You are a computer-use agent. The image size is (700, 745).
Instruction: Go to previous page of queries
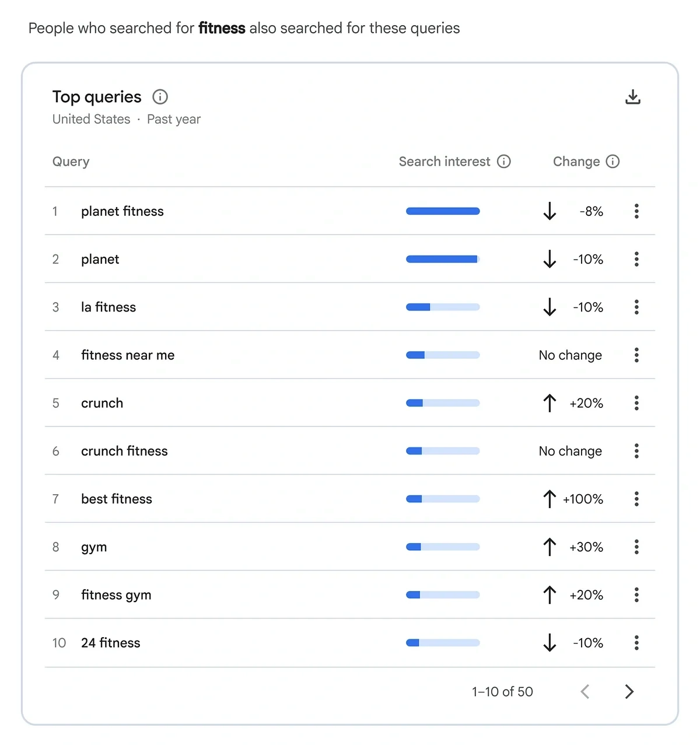click(x=585, y=692)
